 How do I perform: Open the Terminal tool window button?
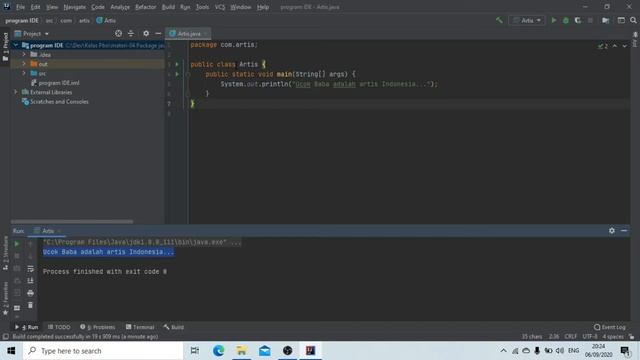140,327
